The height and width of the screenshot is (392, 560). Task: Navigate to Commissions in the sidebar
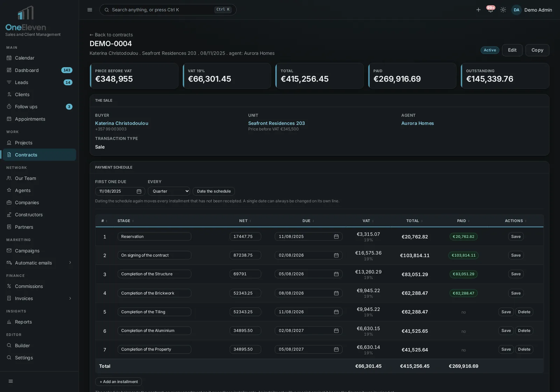coord(39,286)
